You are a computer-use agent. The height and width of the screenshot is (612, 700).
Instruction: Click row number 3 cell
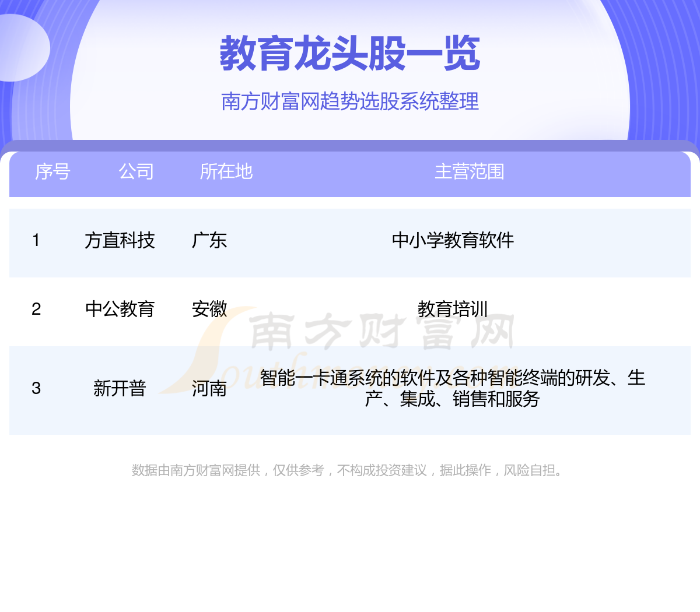pos(36,388)
